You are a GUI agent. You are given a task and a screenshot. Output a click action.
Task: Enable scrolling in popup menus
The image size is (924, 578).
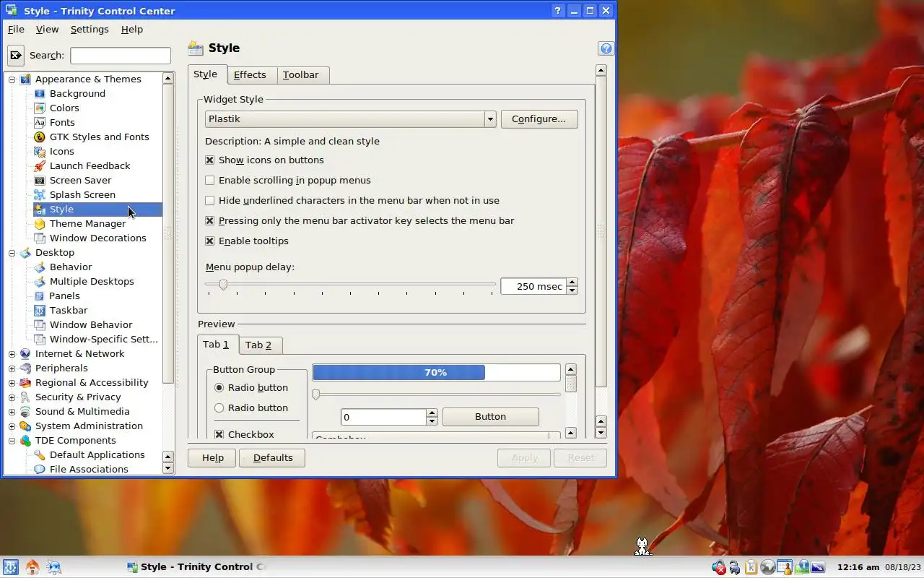pos(209,181)
